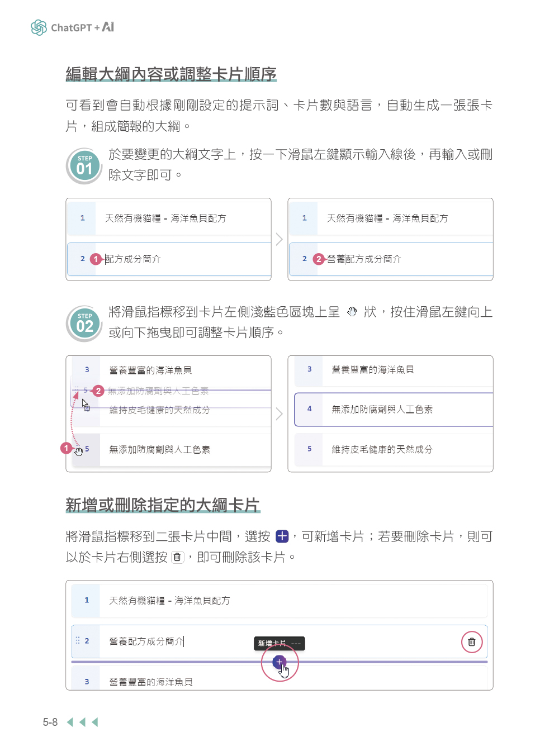Click the STEP 01 circular badge

point(84,166)
